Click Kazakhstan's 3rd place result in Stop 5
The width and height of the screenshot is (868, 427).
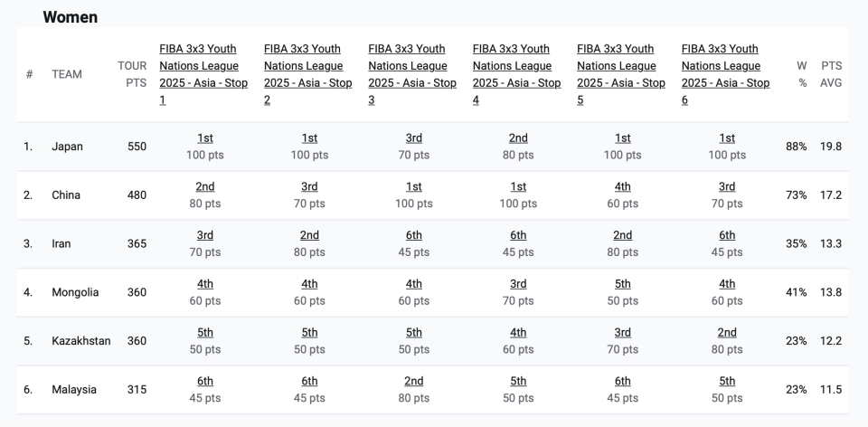623,333
